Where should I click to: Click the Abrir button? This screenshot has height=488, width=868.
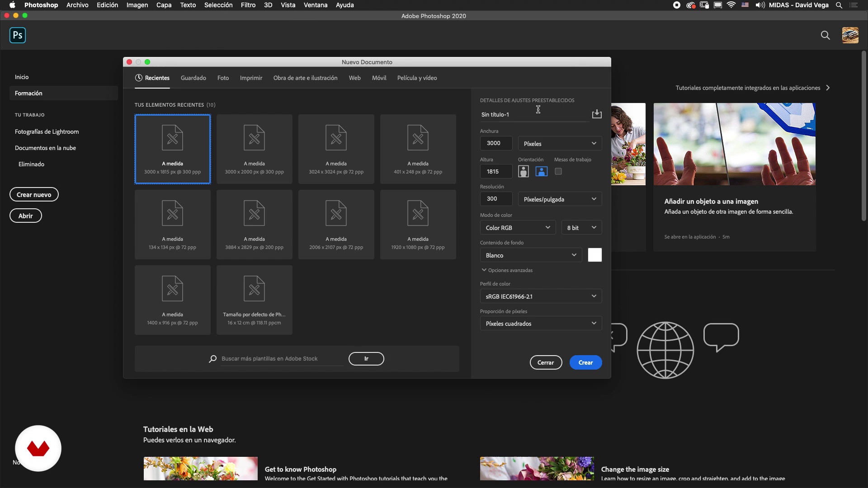[x=25, y=216]
